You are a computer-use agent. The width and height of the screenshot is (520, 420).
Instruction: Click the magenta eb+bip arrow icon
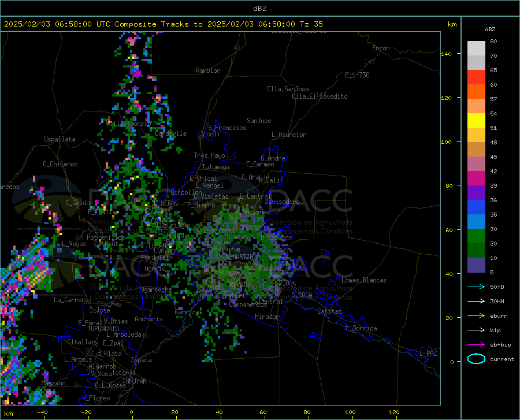(x=476, y=345)
